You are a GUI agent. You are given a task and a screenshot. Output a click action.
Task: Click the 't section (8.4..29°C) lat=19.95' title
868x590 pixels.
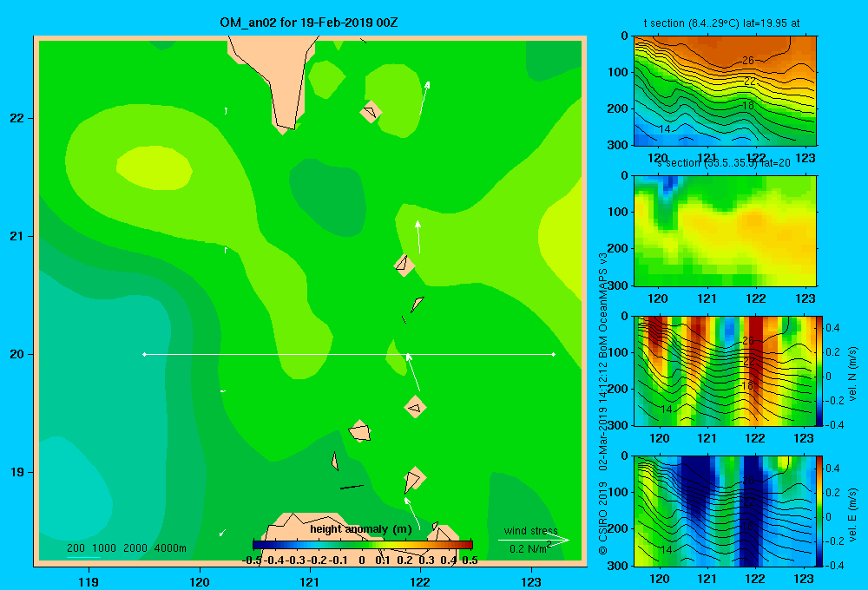click(x=721, y=23)
